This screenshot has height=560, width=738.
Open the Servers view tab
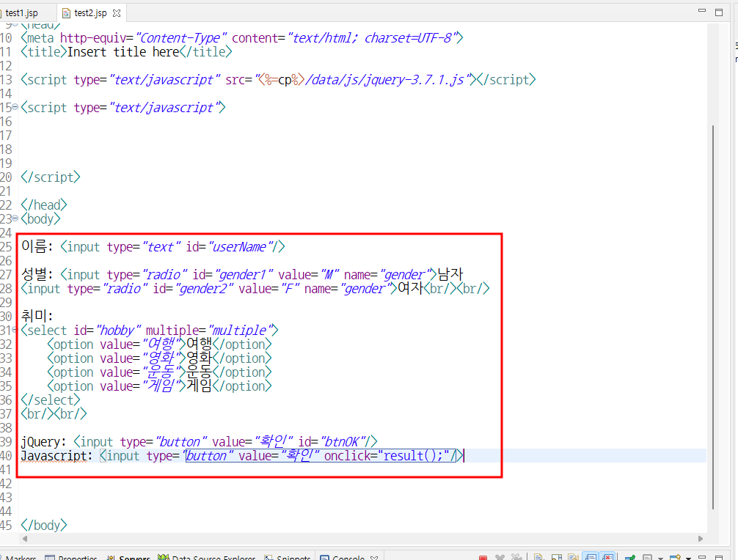click(x=128, y=557)
